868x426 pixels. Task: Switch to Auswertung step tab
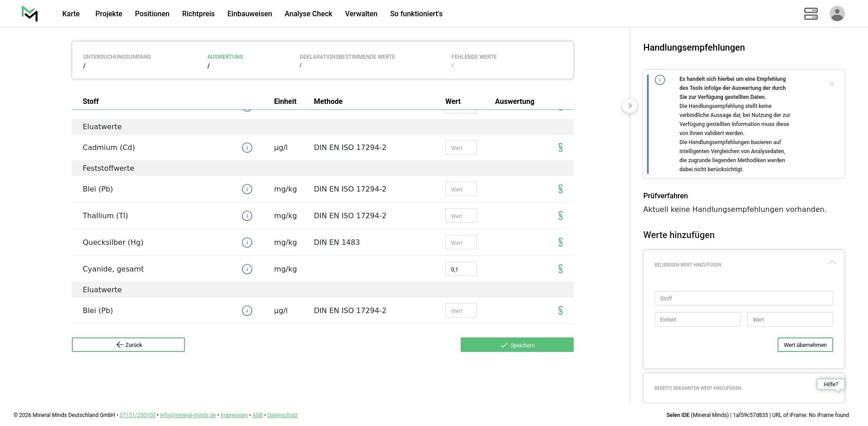[225, 57]
